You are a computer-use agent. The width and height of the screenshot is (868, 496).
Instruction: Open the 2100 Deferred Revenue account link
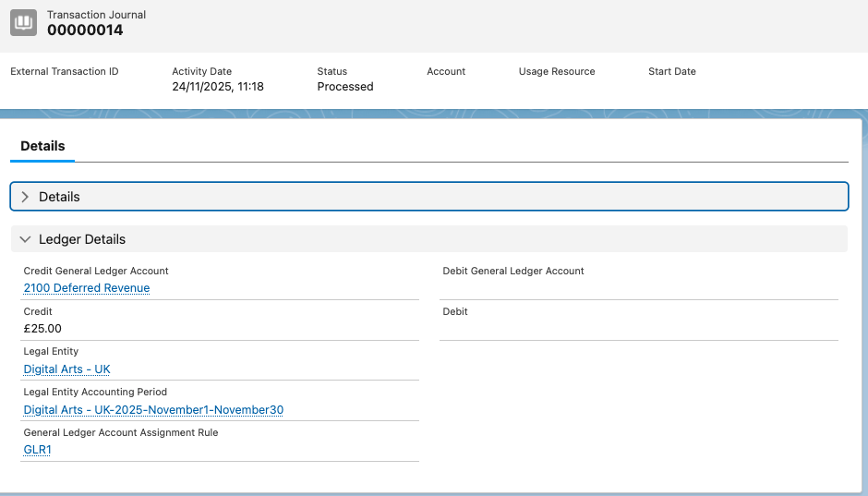coord(87,288)
